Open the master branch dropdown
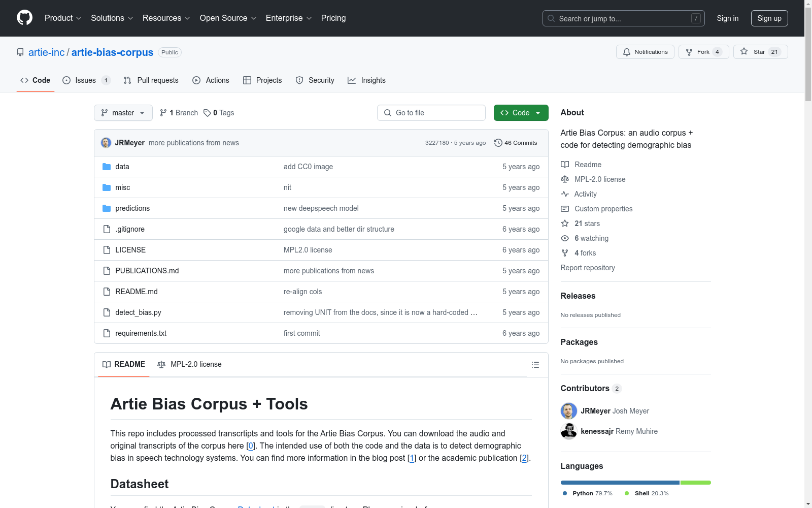The width and height of the screenshot is (812, 508). point(123,113)
